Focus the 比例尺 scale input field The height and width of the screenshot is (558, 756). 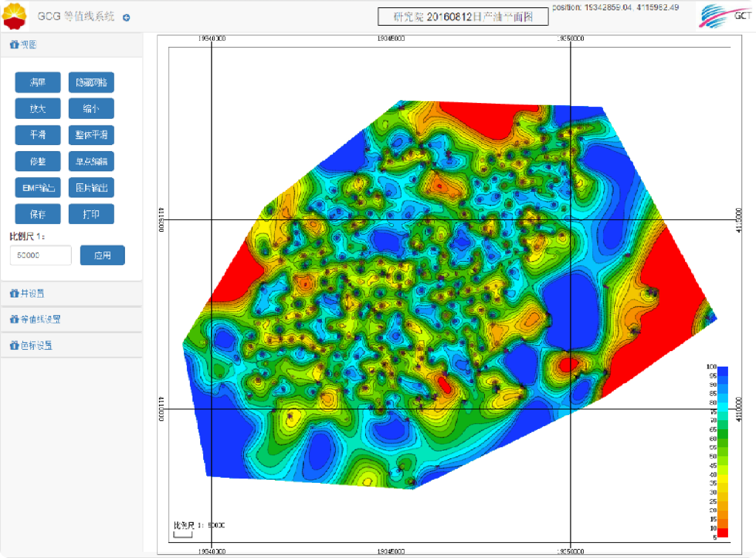pyautogui.click(x=40, y=255)
